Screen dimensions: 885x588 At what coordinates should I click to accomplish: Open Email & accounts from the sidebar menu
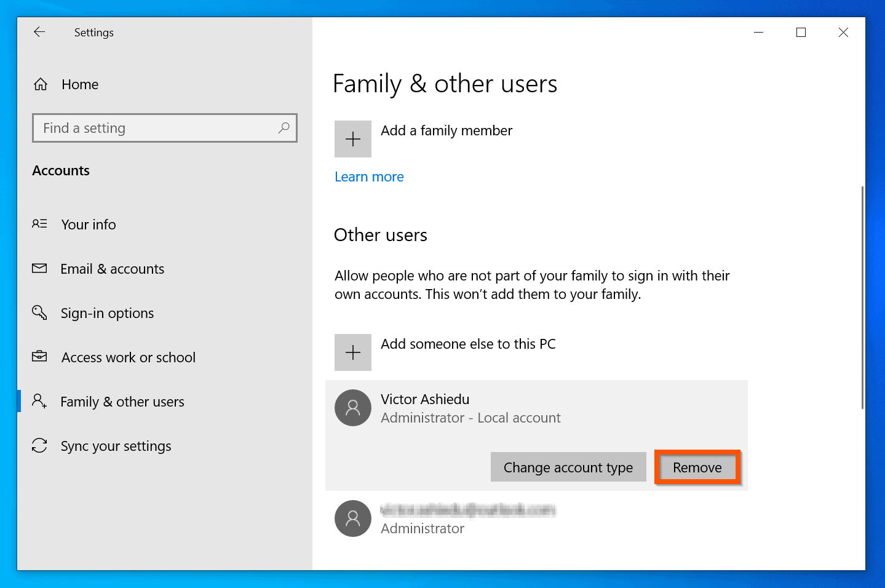click(112, 269)
